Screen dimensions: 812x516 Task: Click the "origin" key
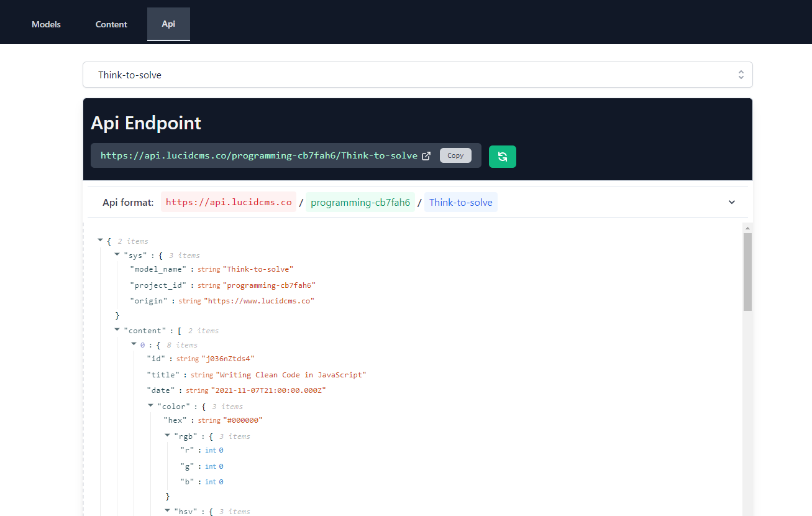tap(148, 301)
